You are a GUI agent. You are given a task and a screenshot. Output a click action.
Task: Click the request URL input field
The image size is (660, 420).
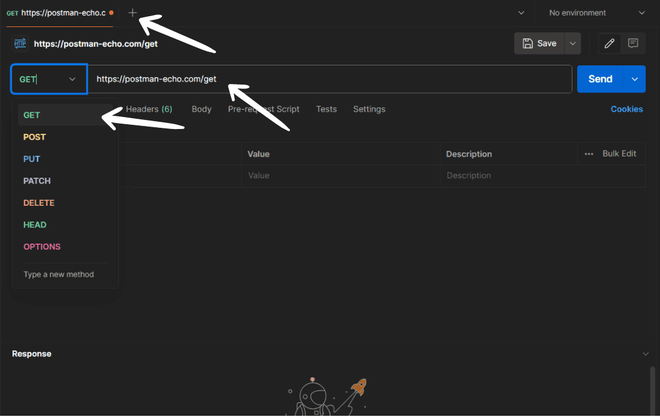330,79
